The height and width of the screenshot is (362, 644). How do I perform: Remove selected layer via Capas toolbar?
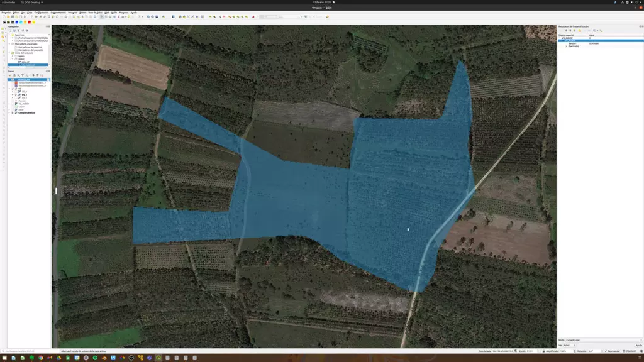(x=42, y=75)
